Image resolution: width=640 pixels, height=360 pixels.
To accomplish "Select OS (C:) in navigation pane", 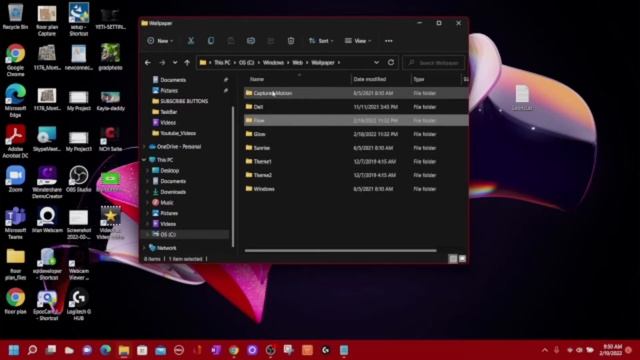I will pos(164,235).
